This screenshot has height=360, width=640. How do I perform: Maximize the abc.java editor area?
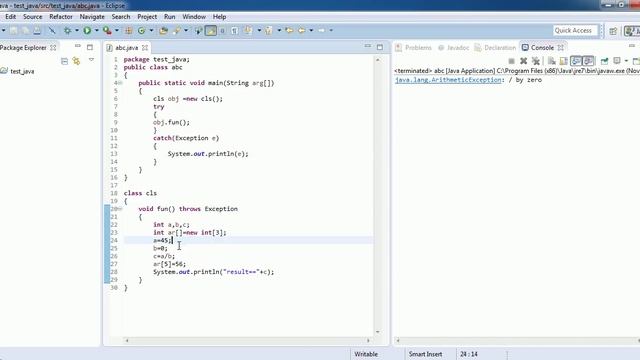point(380,47)
